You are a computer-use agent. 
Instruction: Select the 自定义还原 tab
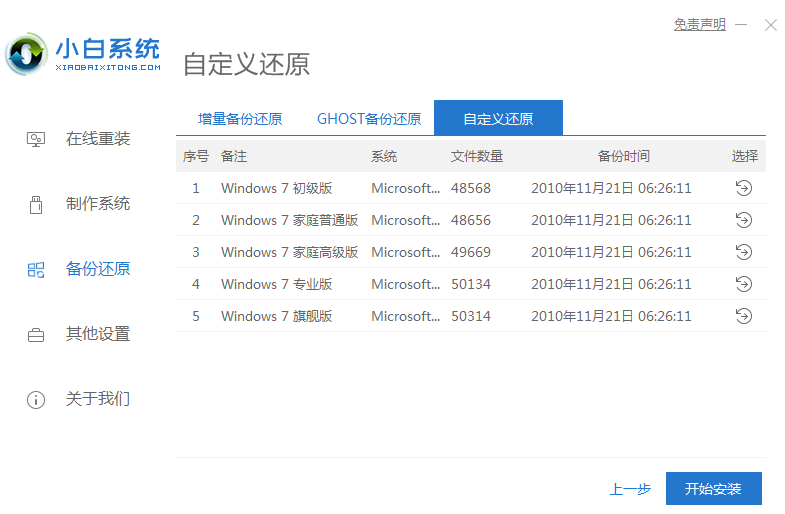pyautogui.click(x=498, y=119)
